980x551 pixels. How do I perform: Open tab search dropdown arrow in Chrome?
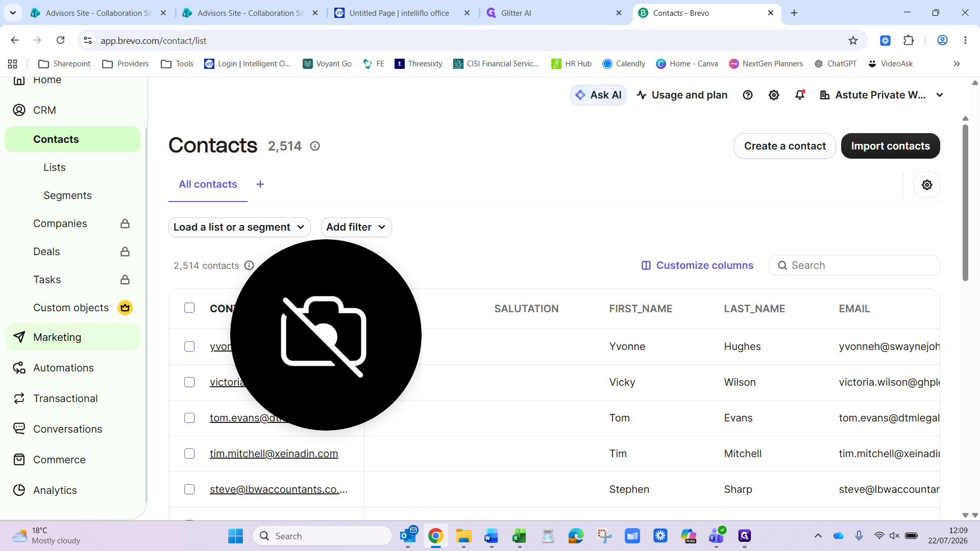pos(13,13)
